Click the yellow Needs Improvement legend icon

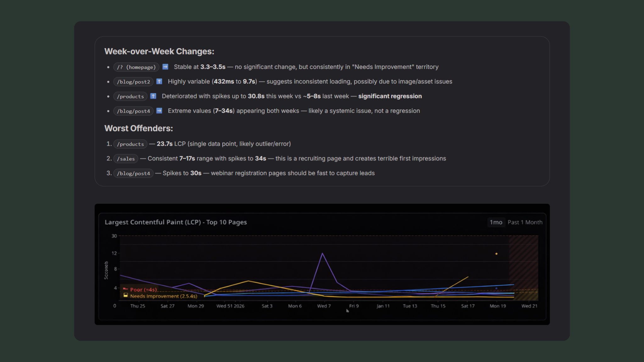click(x=125, y=295)
